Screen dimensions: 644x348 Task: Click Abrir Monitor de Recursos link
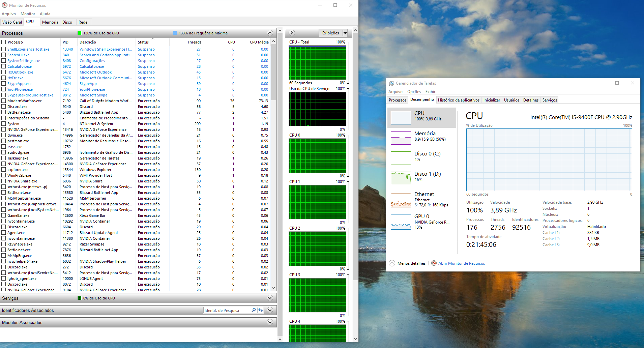[x=462, y=263]
